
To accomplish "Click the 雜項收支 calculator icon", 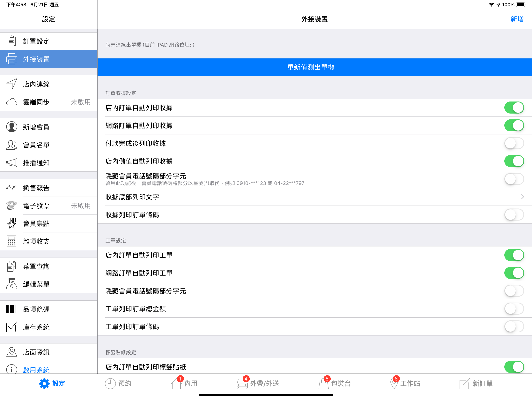I will point(11,241).
